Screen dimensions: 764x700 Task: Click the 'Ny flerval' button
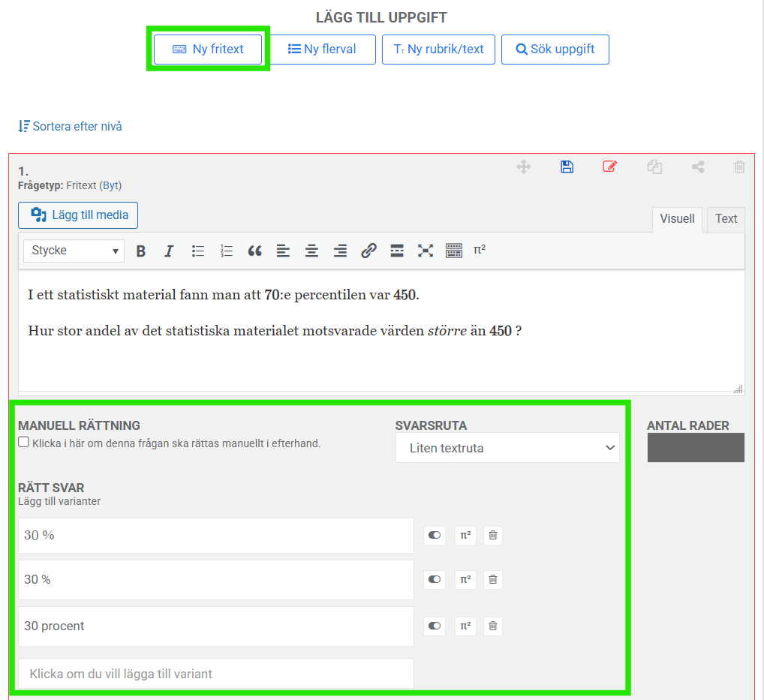[x=322, y=50]
